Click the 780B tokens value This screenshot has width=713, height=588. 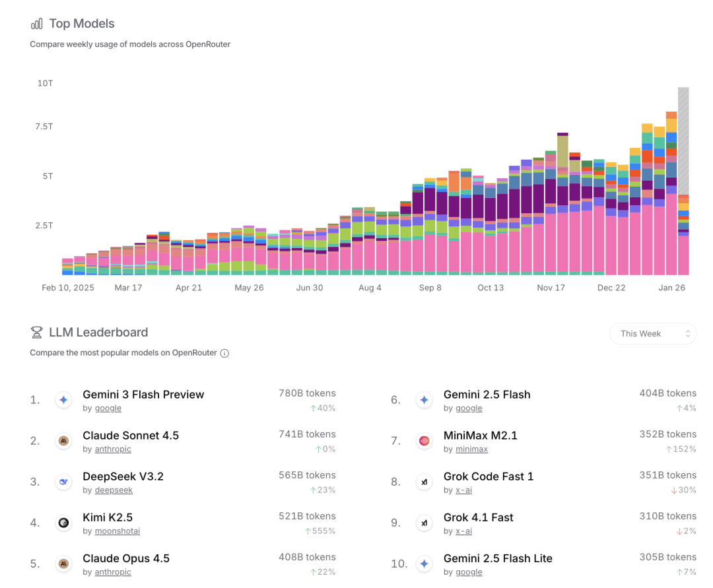click(308, 393)
